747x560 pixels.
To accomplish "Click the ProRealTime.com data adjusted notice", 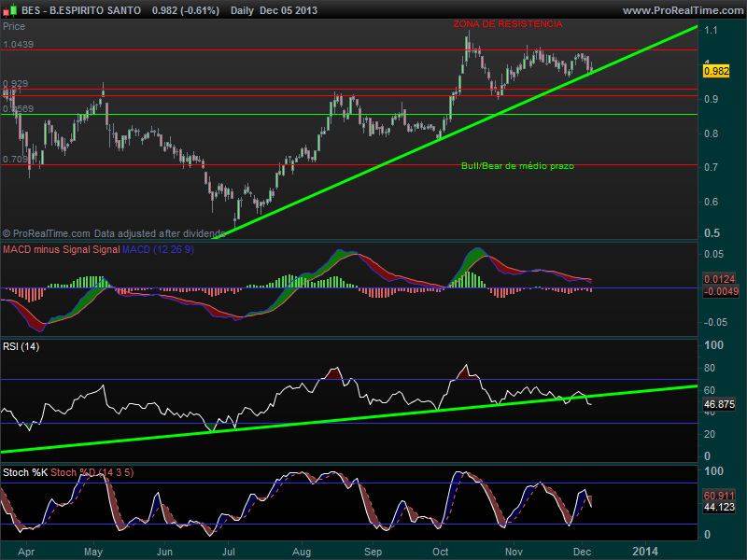I will [113, 233].
